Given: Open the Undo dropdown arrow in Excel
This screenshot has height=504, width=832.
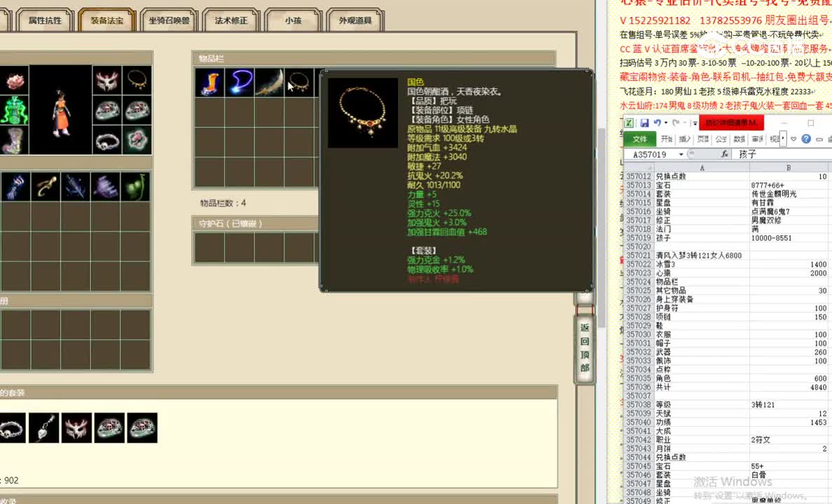Looking at the screenshot, I should click(665, 122).
